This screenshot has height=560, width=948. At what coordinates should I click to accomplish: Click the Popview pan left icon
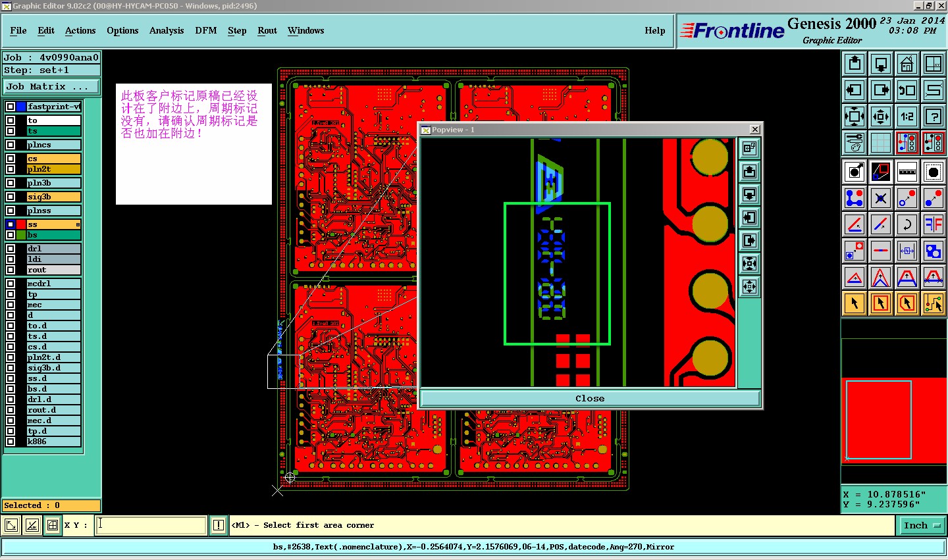(x=749, y=218)
